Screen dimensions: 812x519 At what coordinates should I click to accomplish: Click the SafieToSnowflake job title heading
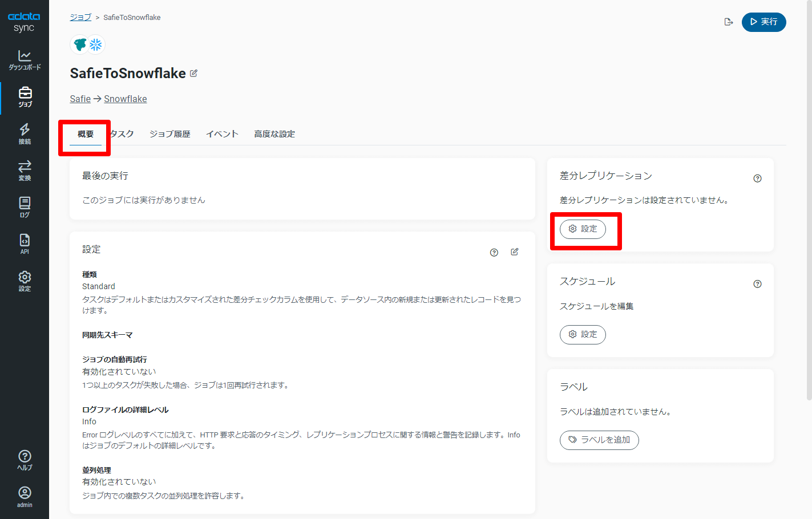pos(128,73)
